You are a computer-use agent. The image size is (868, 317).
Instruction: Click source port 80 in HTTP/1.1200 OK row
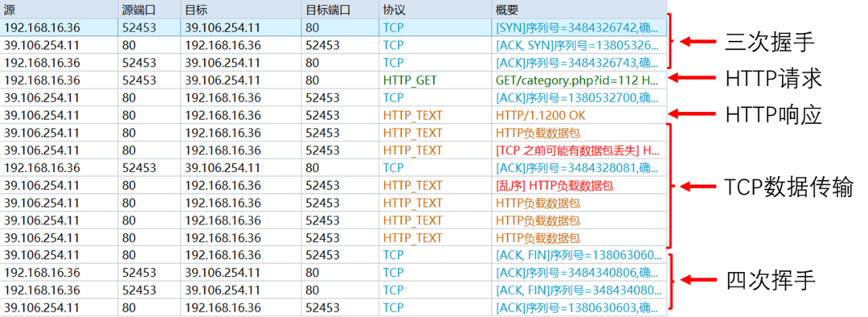149,116
